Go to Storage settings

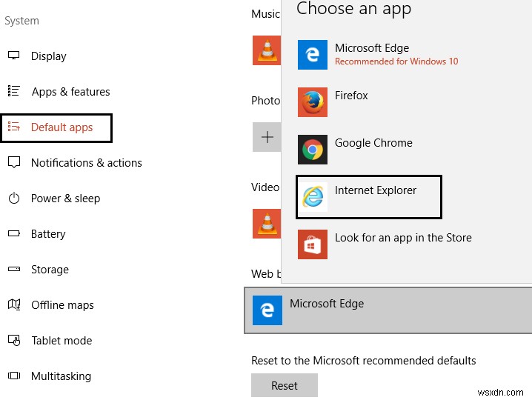click(x=50, y=270)
